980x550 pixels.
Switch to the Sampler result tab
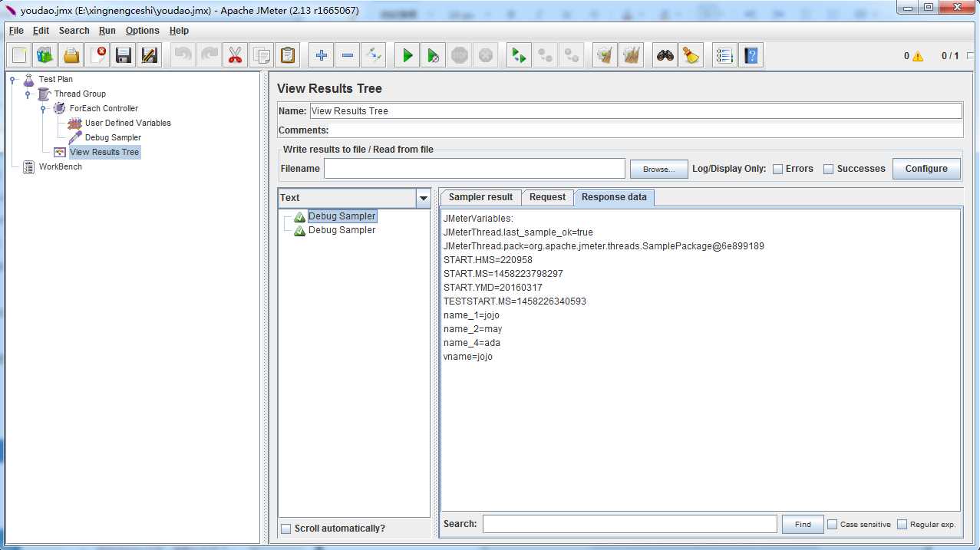click(x=480, y=197)
